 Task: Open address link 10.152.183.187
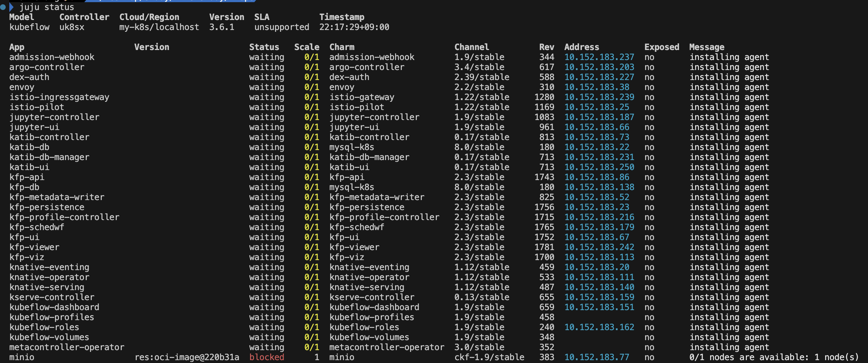[599, 117]
